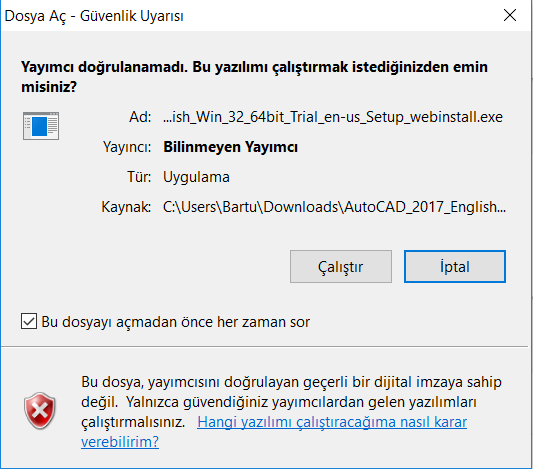Click the blue application file icon
Screen dimensions: 533x469
[41, 126]
